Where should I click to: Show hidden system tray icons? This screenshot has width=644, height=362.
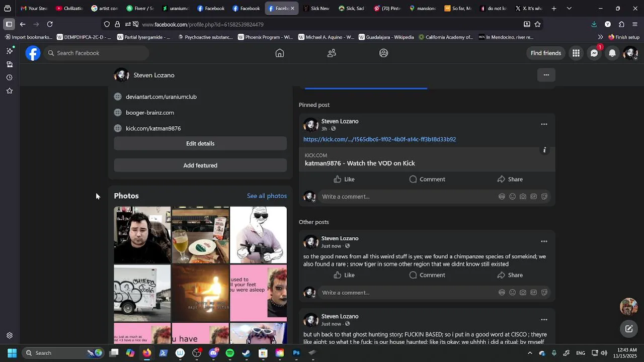tap(530, 353)
